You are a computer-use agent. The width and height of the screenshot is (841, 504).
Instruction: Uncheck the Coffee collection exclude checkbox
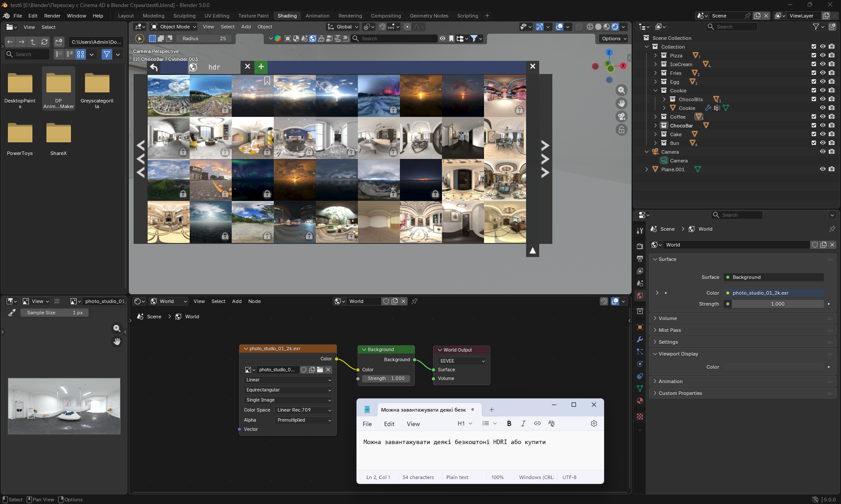(x=813, y=117)
